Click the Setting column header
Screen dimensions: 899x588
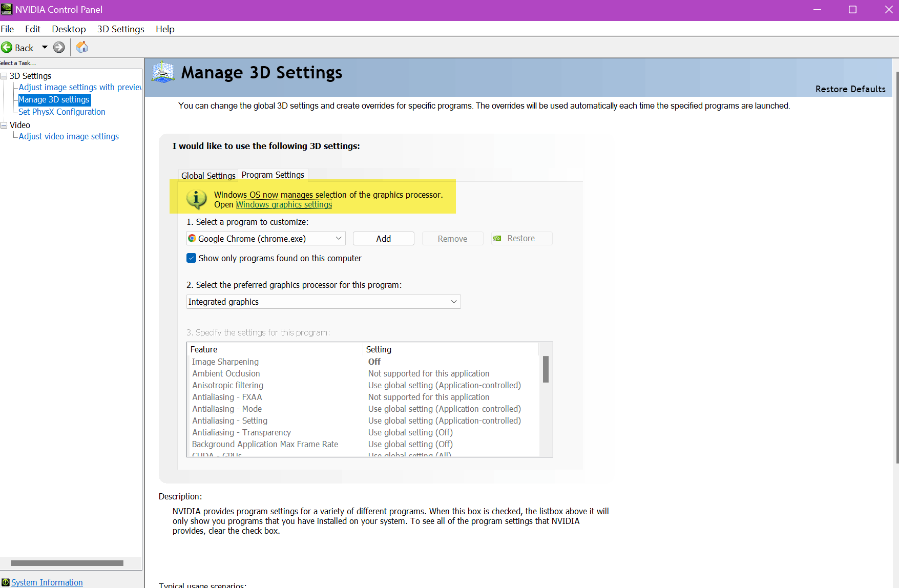coord(451,349)
